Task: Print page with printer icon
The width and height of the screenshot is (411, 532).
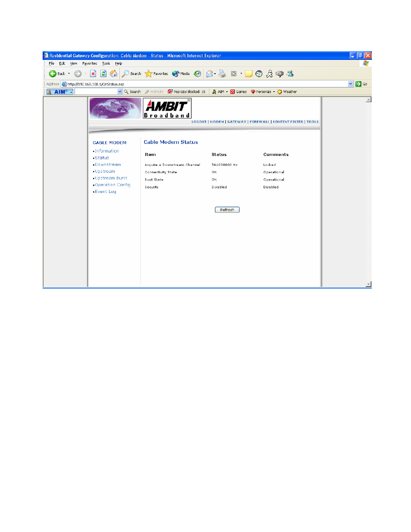Action: click(222, 74)
